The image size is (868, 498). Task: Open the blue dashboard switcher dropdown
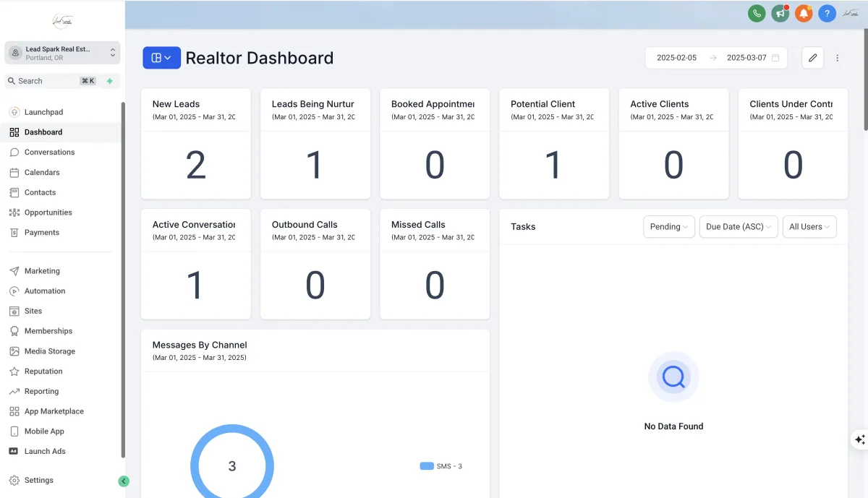tap(161, 58)
